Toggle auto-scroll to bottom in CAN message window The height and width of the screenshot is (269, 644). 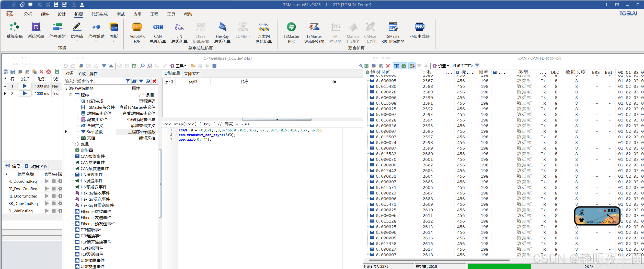pyautogui.click(x=396, y=66)
